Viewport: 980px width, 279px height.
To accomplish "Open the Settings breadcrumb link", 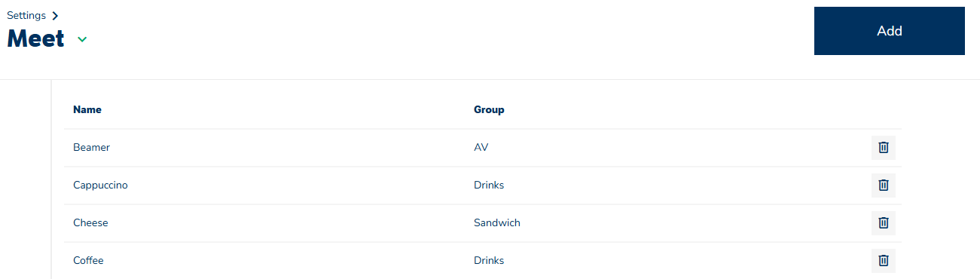I will point(26,15).
